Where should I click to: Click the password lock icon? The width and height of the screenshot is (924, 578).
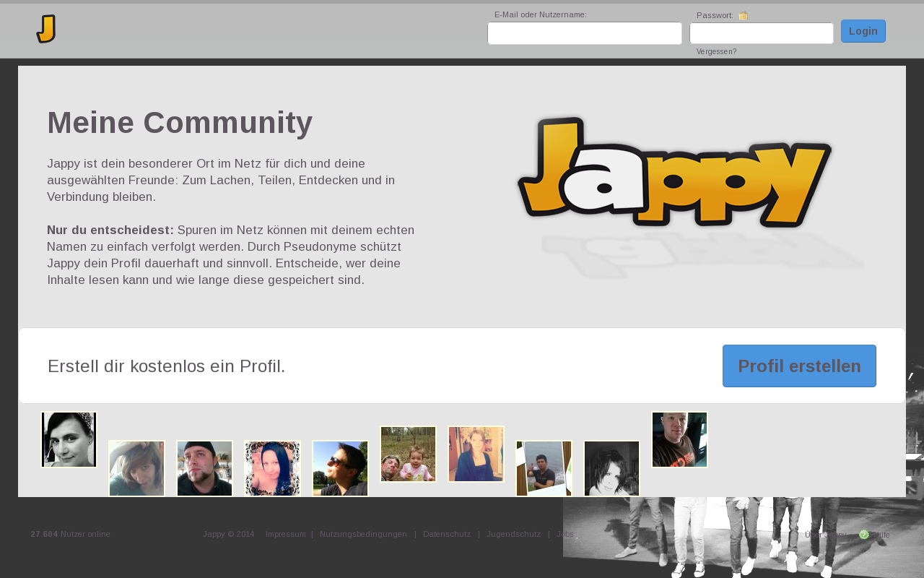point(744,15)
